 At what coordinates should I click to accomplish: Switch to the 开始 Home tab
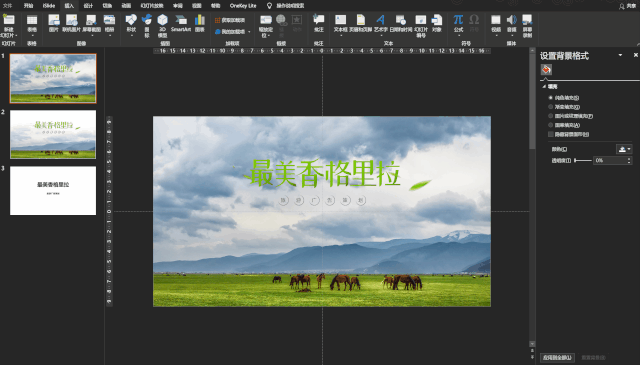pyautogui.click(x=28, y=6)
